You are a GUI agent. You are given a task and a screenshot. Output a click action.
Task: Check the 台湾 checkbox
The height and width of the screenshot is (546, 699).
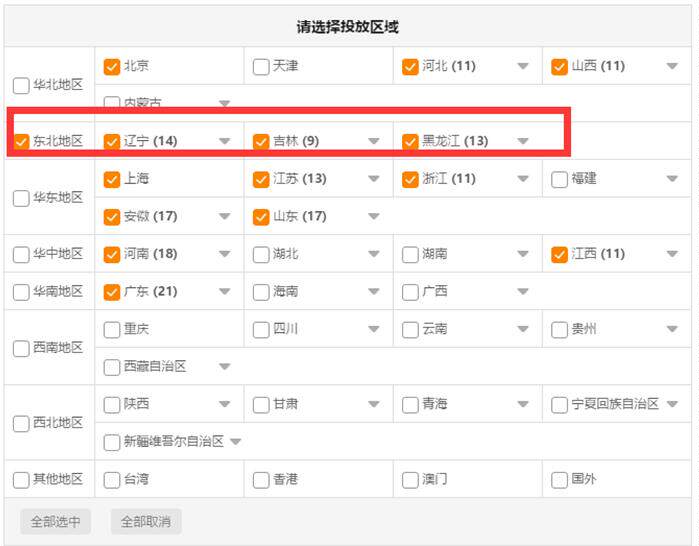112,480
